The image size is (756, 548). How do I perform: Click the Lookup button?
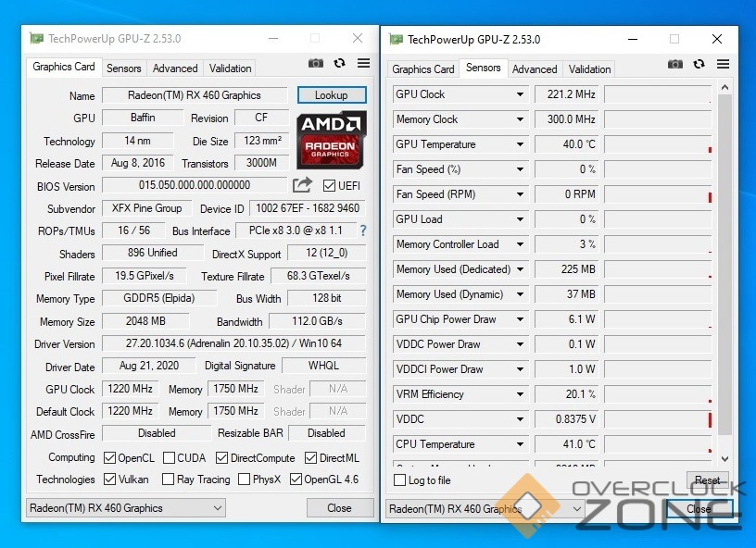332,95
